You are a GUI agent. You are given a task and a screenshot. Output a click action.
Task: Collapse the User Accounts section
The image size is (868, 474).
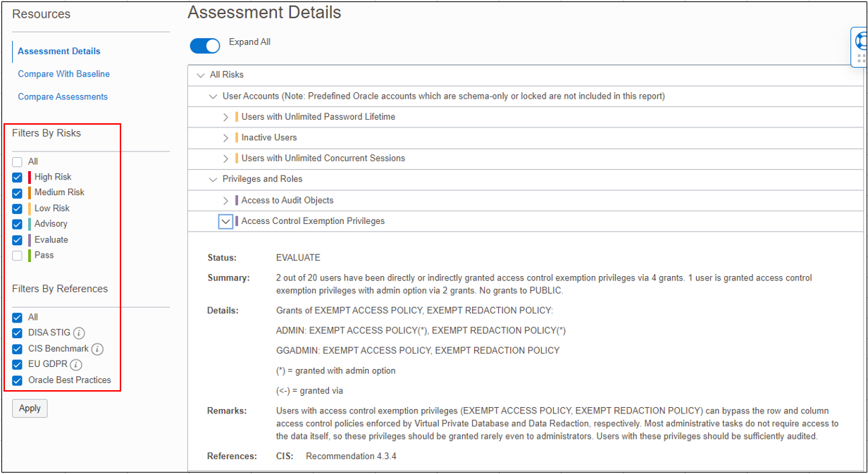(x=213, y=96)
